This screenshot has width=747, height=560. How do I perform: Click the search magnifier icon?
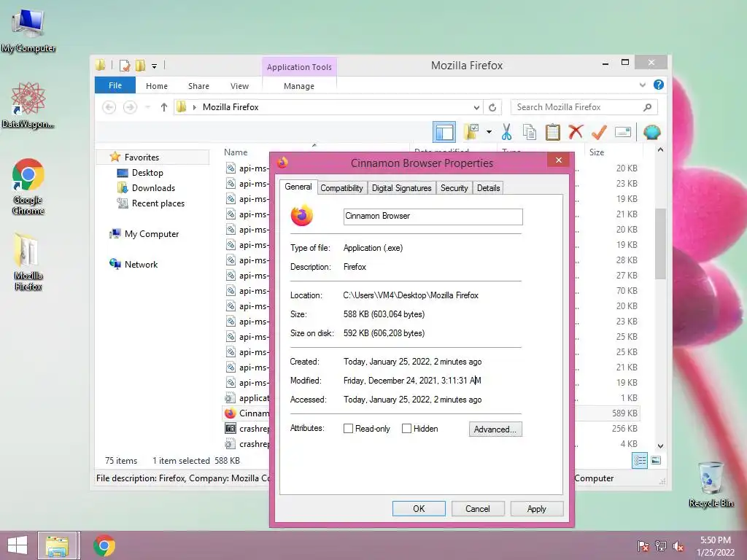(x=647, y=107)
